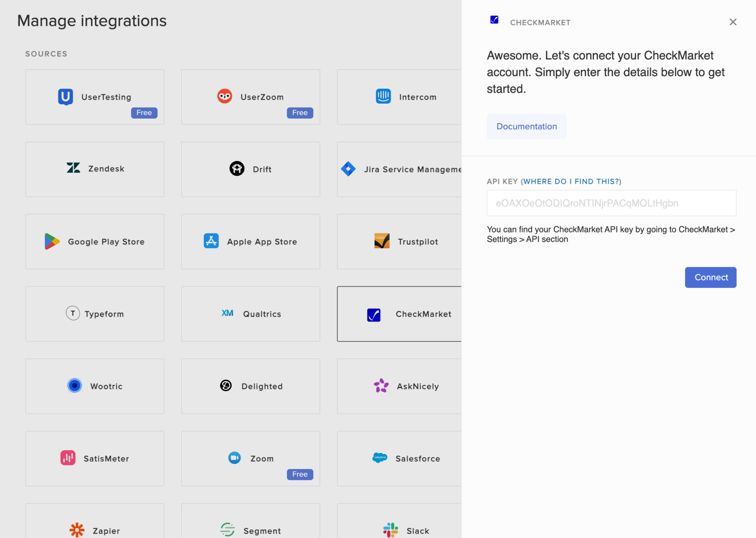756x538 pixels.
Task: Click the Qualtrics XM icon
Action: coord(227,313)
